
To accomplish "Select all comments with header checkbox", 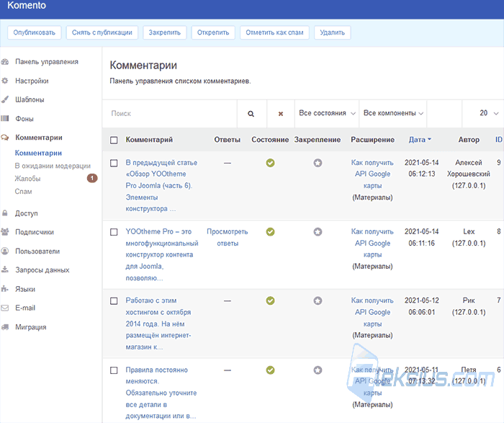I will tap(114, 141).
